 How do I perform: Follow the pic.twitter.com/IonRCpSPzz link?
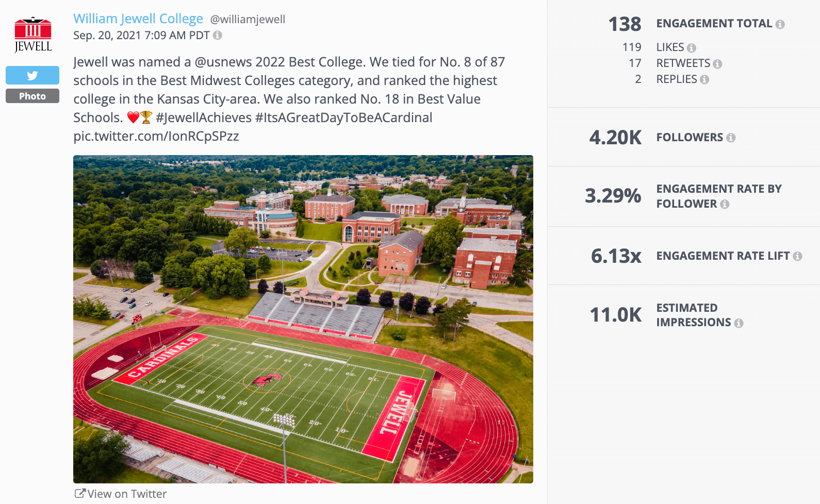click(156, 136)
